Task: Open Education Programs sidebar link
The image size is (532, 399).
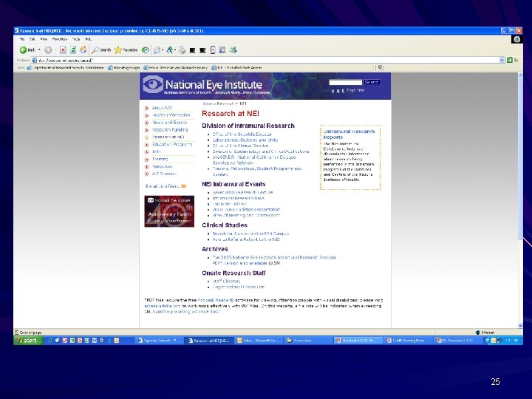Action: 172,144
